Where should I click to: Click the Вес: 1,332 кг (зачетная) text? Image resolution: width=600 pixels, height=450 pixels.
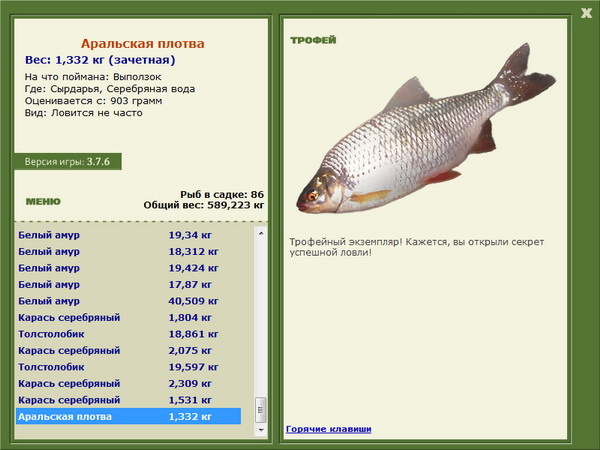pyautogui.click(x=100, y=60)
